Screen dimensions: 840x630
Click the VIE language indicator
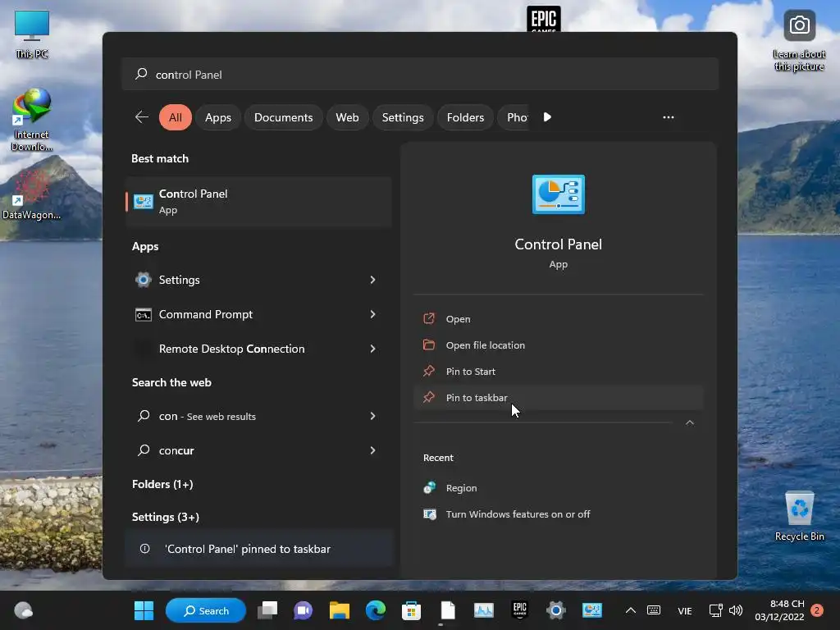tap(685, 610)
